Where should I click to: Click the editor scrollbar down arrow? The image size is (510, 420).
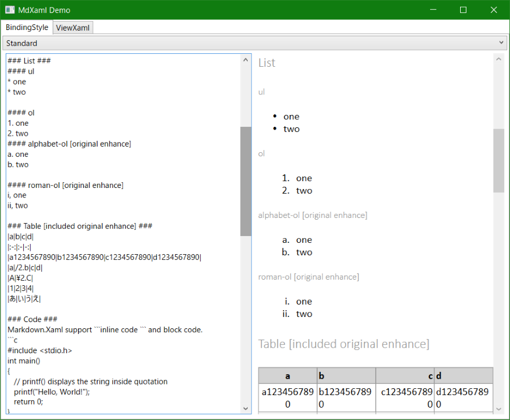pos(245,408)
